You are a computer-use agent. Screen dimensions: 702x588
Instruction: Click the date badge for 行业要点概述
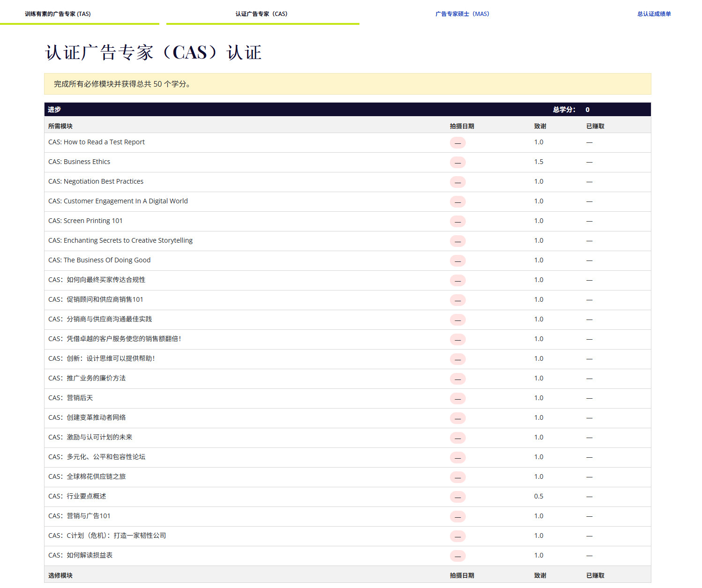click(457, 497)
